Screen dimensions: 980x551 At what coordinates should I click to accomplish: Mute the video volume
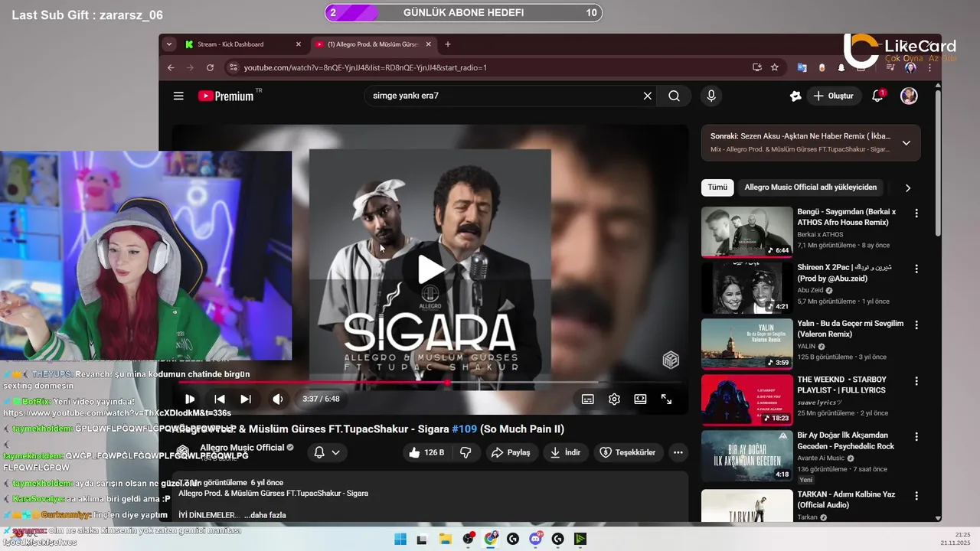coord(277,399)
